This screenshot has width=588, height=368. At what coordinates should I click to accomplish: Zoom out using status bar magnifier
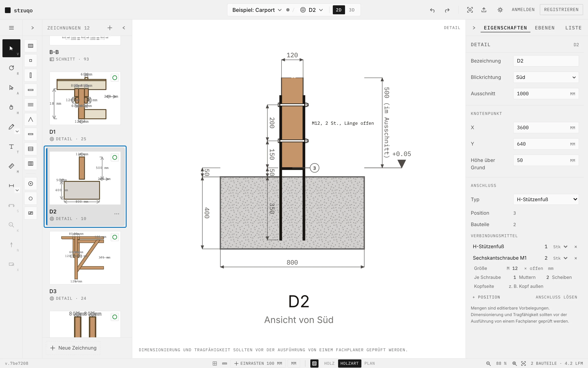(488, 363)
